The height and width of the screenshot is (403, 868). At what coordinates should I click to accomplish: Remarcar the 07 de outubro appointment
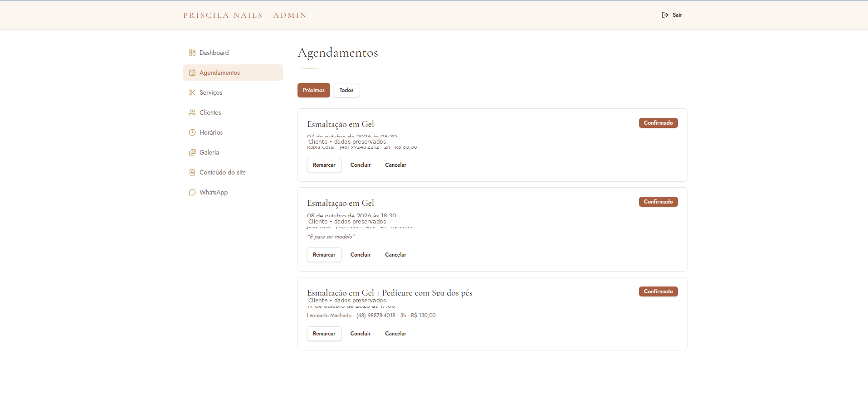tap(324, 165)
